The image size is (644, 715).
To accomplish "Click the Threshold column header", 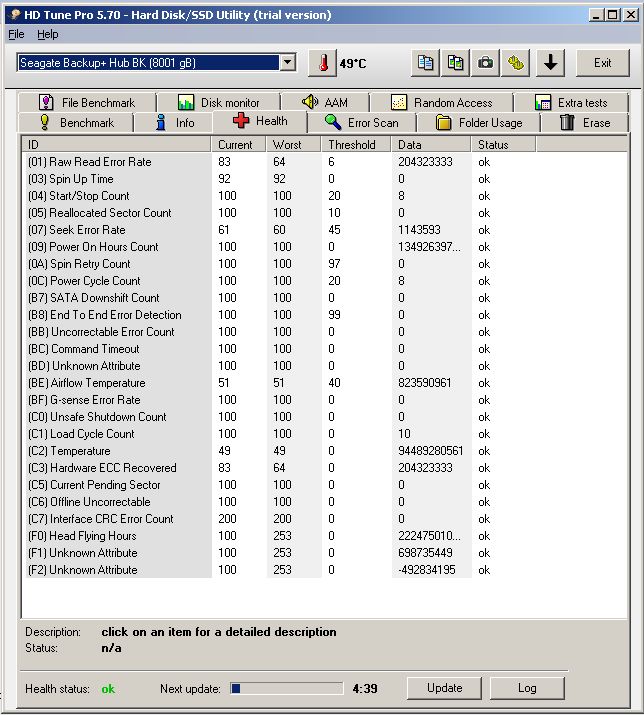I will pyautogui.click(x=356, y=145).
